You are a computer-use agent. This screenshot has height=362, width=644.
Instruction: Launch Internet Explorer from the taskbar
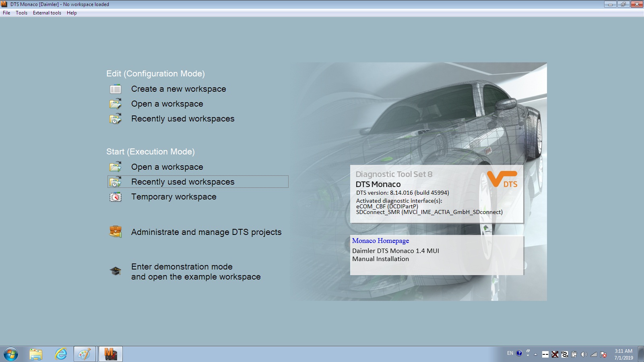coord(61,354)
